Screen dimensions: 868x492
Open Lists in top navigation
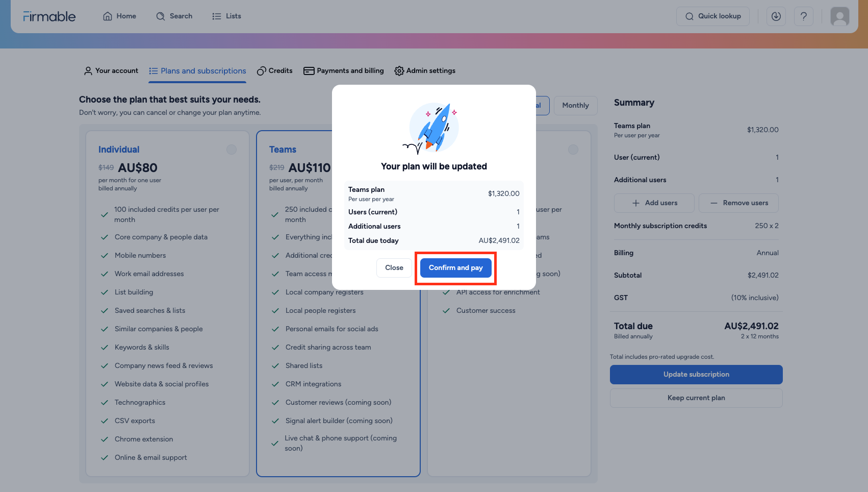(x=226, y=16)
